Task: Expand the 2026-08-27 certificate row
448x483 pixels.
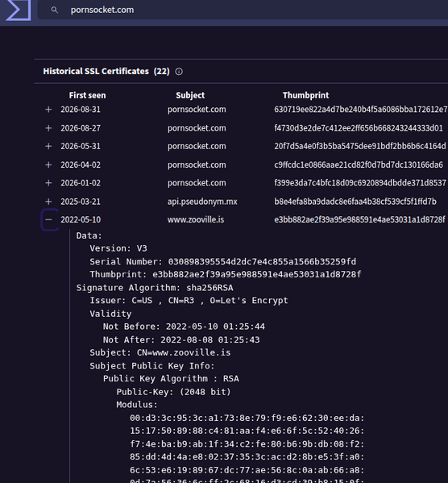Action: pyautogui.click(x=48, y=128)
